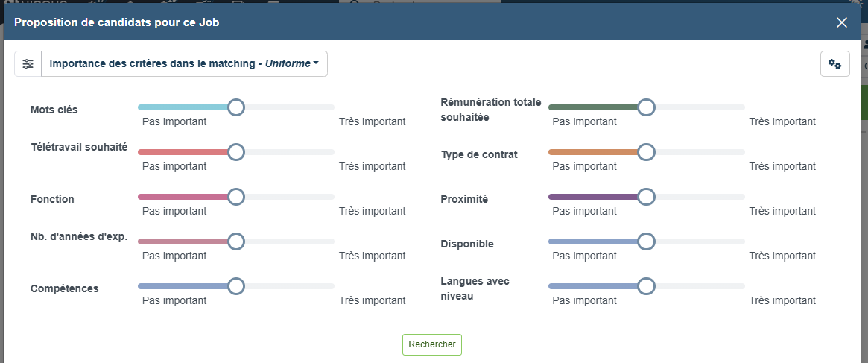Open the gears settings icon button
Viewport: 868px width, 363px height.
click(834, 64)
